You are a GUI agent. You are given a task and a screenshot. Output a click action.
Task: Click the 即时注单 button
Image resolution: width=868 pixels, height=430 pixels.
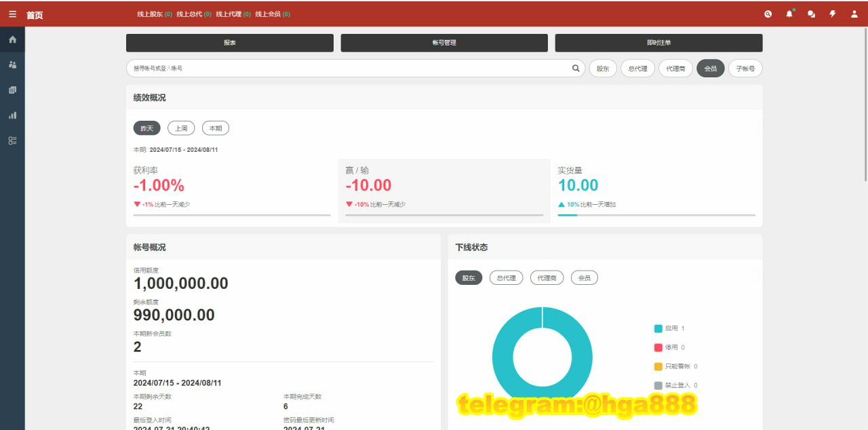pos(658,43)
